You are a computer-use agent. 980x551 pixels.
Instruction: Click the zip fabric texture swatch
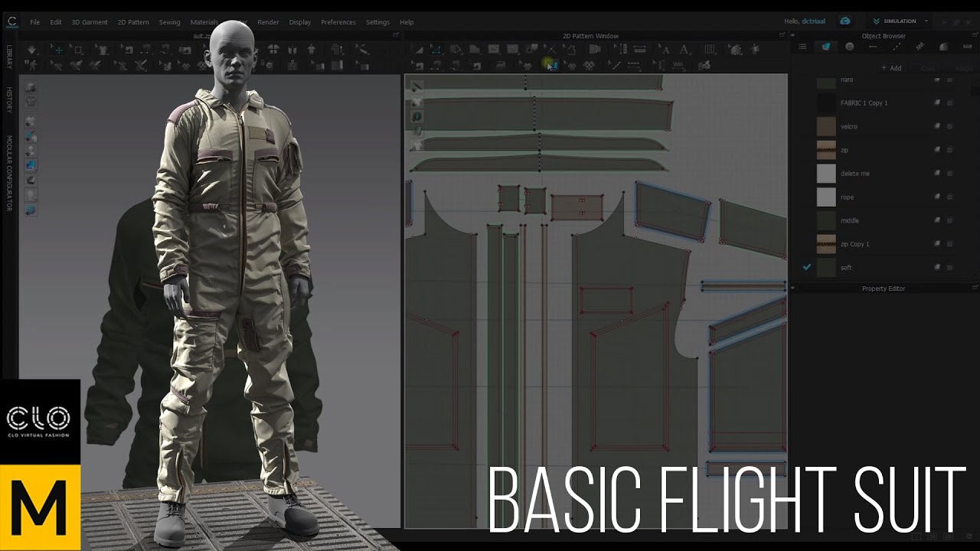pos(826,150)
